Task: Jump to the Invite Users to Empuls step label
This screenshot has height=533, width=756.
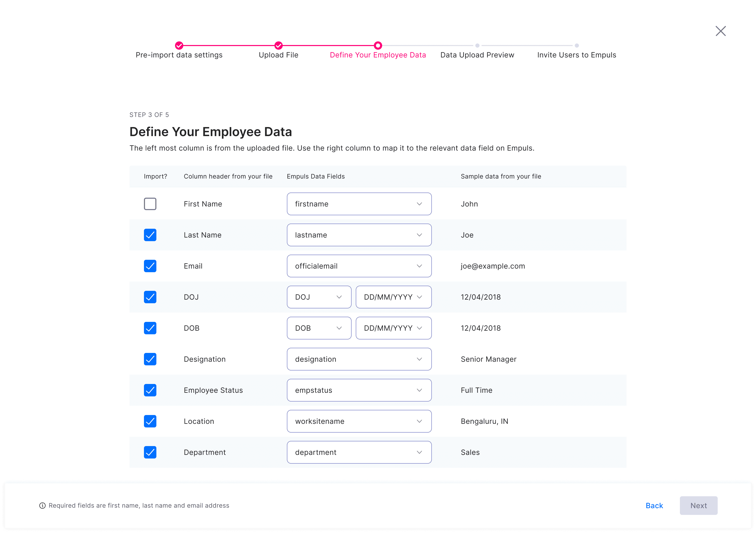Action: click(x=577, y=55)
